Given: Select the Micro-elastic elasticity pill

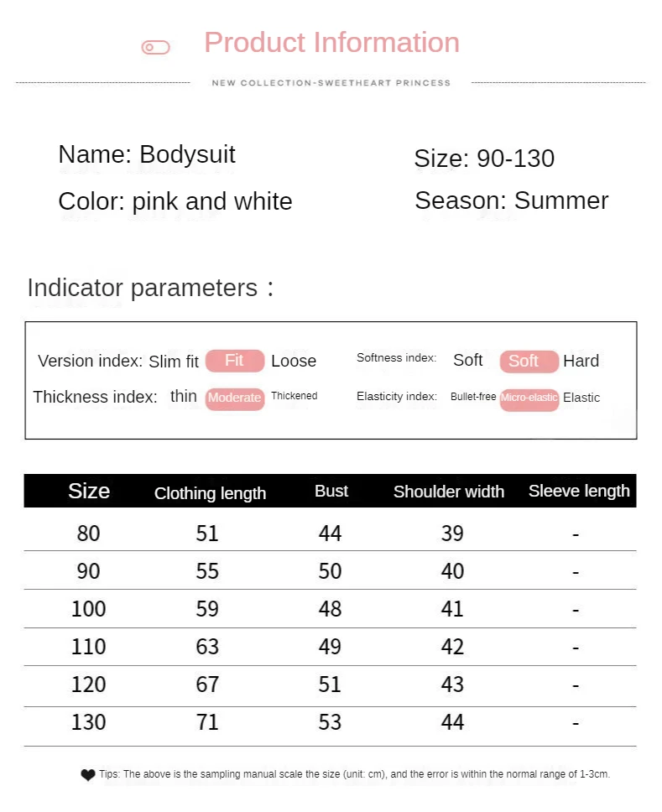Looking at the screenshot, I should coord(529,398).
